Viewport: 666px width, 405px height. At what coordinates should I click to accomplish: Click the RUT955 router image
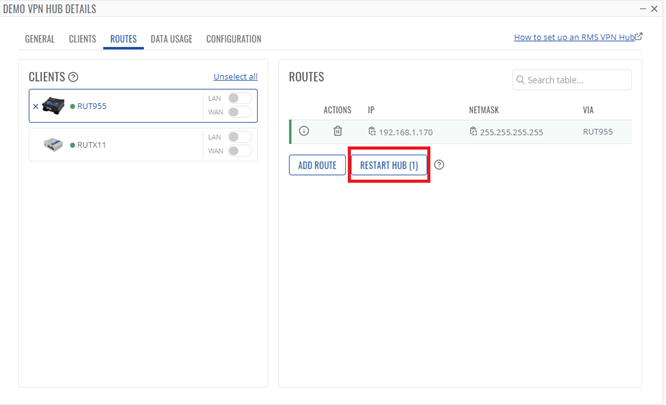(x=54, y=106)
